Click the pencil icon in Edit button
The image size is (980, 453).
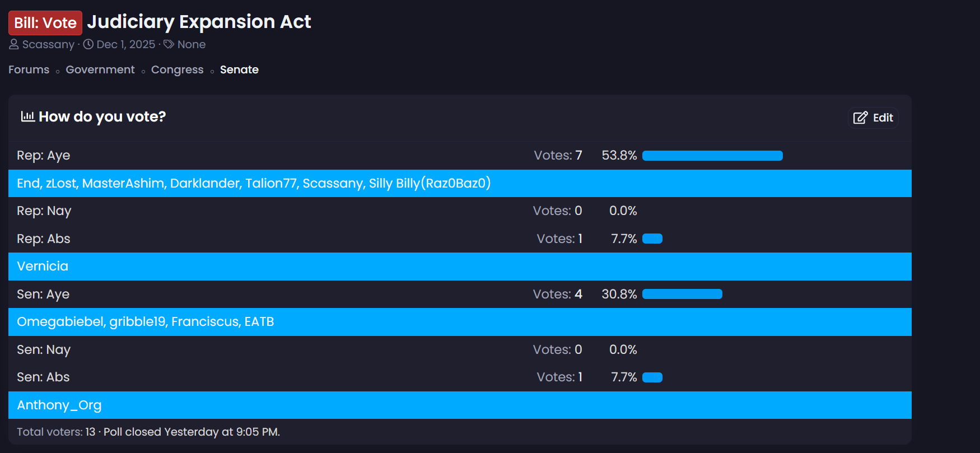860,118
